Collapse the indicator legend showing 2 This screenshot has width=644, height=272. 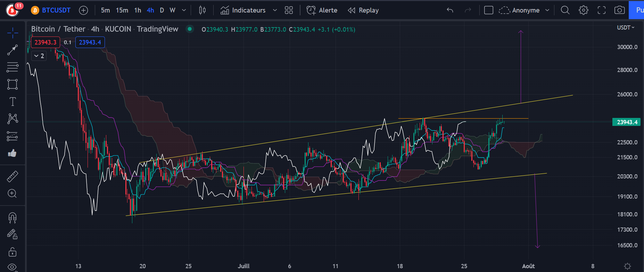coord(39,56)
